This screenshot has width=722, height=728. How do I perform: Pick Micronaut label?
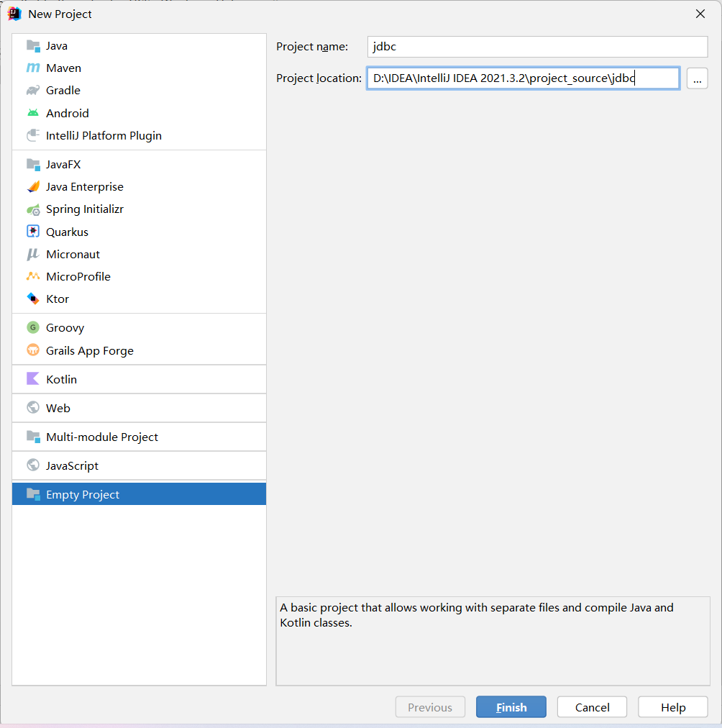(x=73, y=255)
